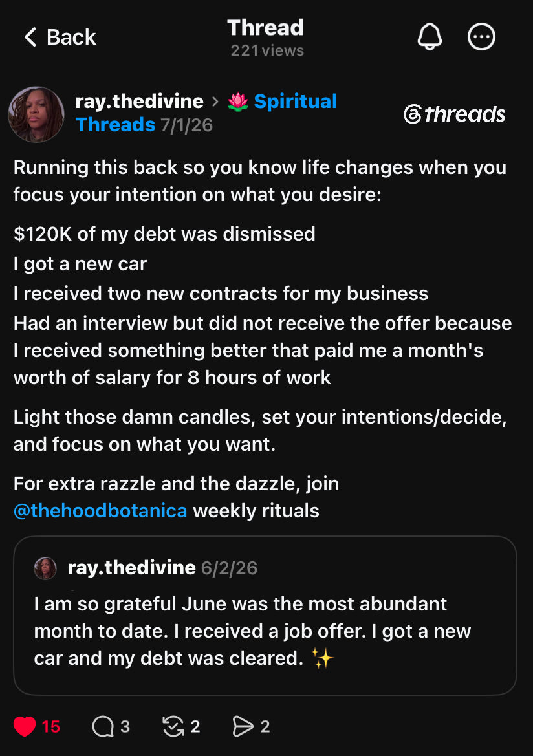Screen dimensions: 533x756
Task: Tap the back chevron arrow
Action: point(30,37)
